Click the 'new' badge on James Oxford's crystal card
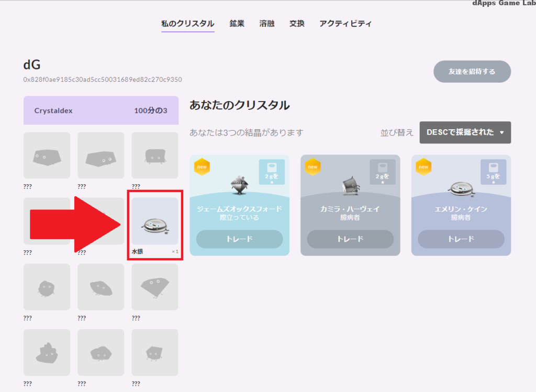The height and width of the screenshot is (392, 536). 202,167
